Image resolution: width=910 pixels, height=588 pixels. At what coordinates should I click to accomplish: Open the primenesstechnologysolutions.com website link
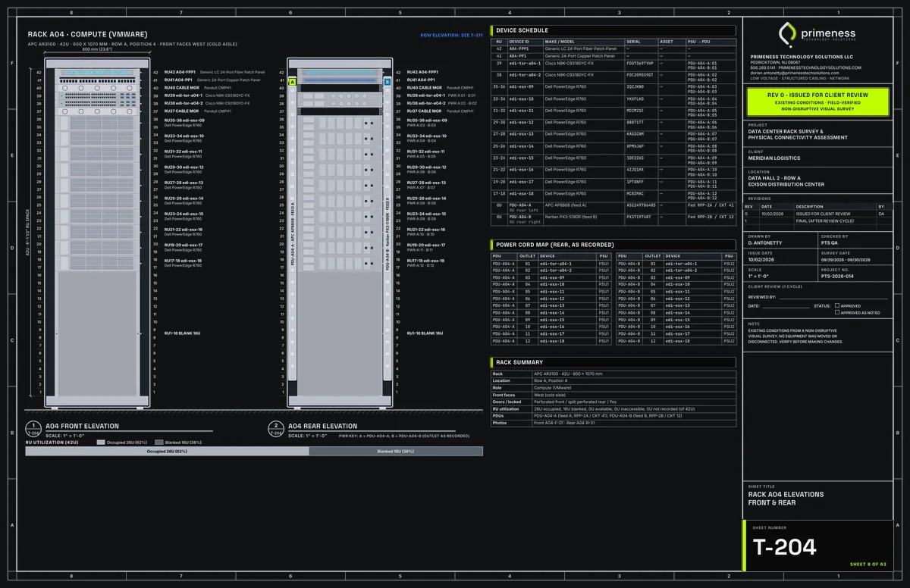821,67
